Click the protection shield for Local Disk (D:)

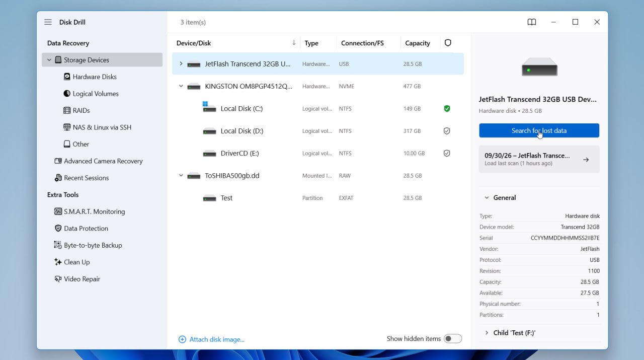point(447,131)
